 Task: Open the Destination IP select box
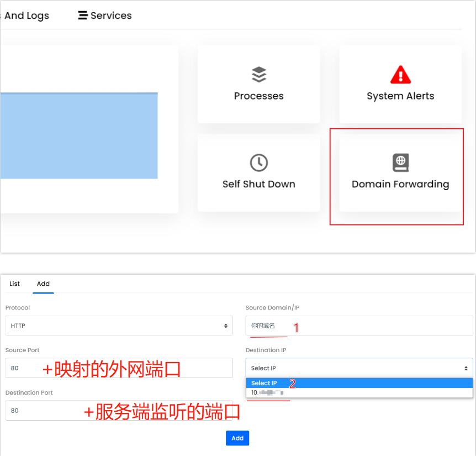click(359, 368)
